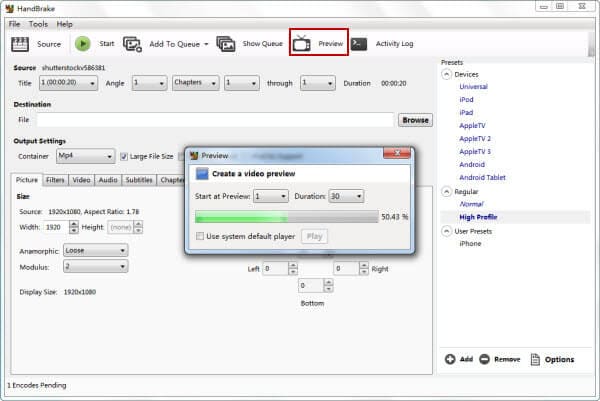Click the Options document icon
The height and width of the screenshot is (401, 600).
coord(535,359)
